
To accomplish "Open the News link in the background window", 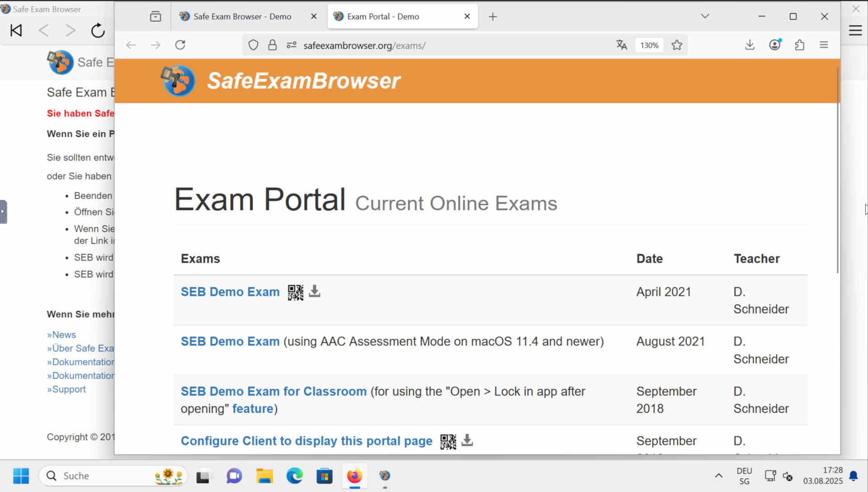I will tap(61, 335).
